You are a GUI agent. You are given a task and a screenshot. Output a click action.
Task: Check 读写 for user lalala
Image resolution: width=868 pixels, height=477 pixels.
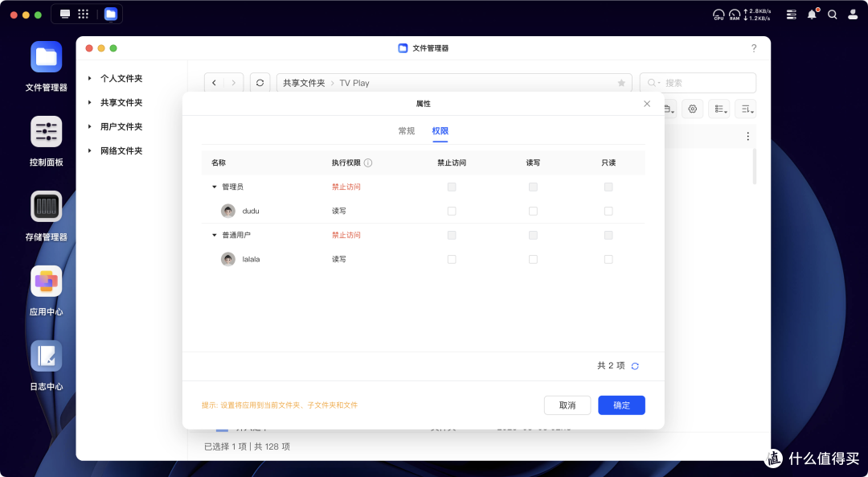pyautogui.click(x=533, y=259)
